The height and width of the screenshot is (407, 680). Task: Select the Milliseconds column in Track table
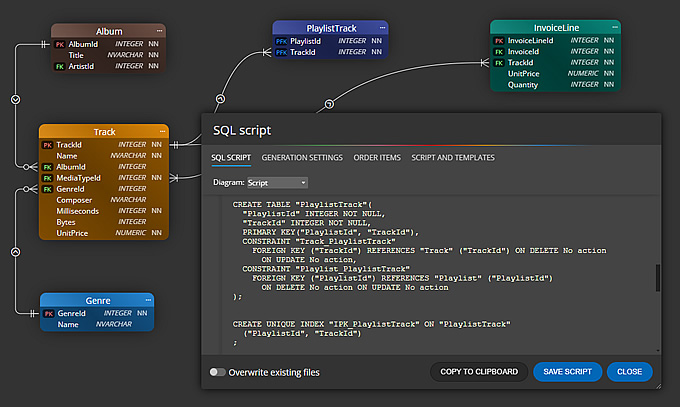104,211
